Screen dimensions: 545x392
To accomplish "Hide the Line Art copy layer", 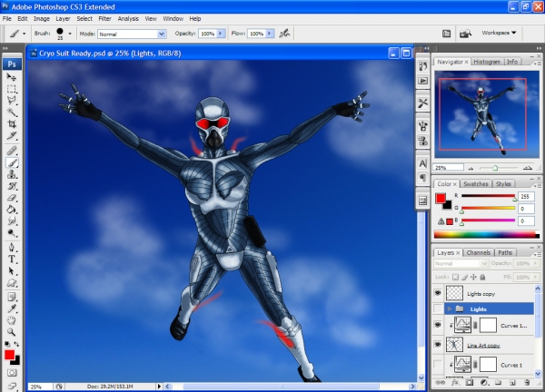I will tap(438, 345).
